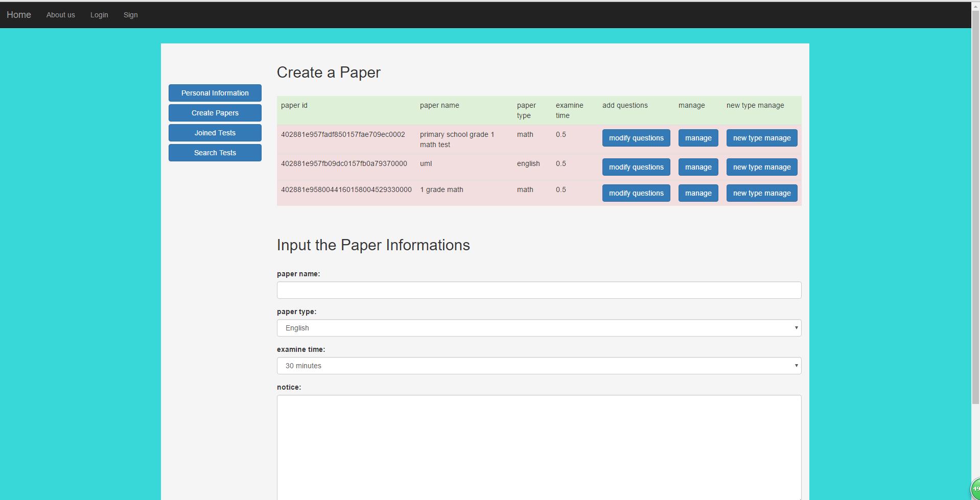Click the 'examine time' column header
Image resolution: width=980 pixels, height=500 pixels.
point(570,110)
